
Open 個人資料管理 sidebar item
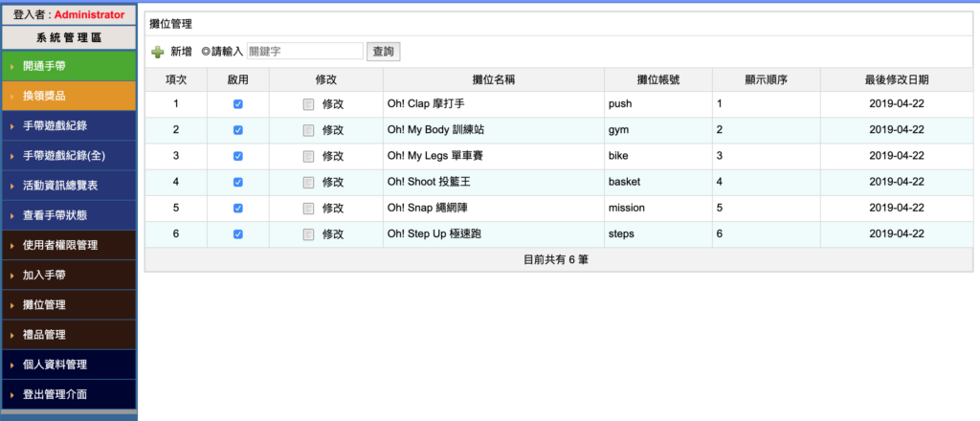69,365
